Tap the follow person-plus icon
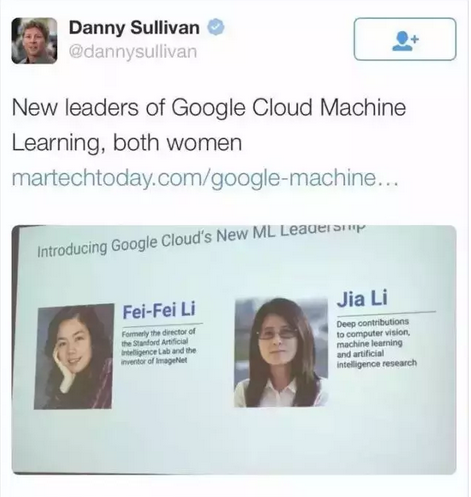Screen dimensions: 471x497 (405, 39)
